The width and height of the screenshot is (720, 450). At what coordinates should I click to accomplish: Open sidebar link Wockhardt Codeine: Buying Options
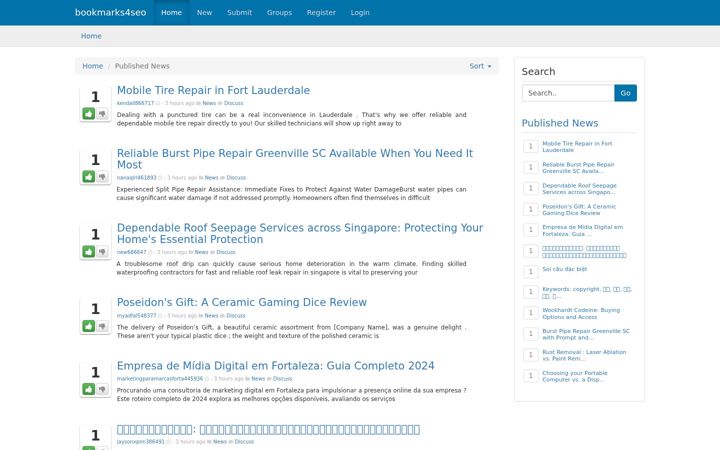point(581,314)
